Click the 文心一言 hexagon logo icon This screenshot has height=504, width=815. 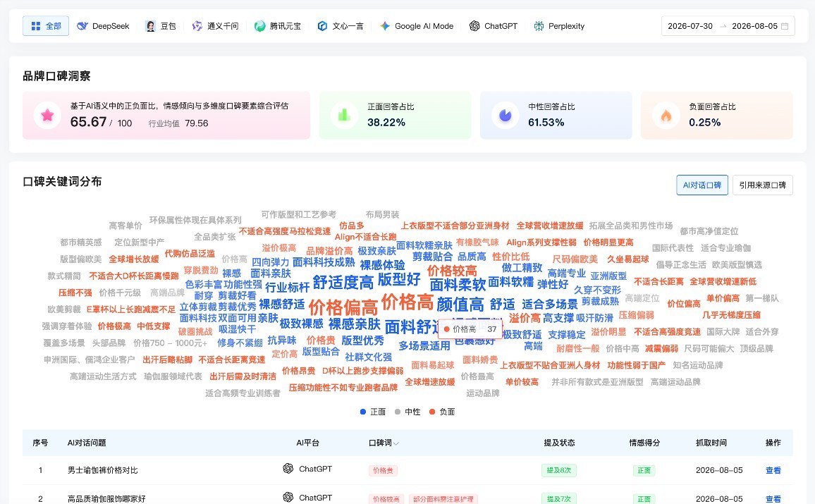tap(322, 26)
